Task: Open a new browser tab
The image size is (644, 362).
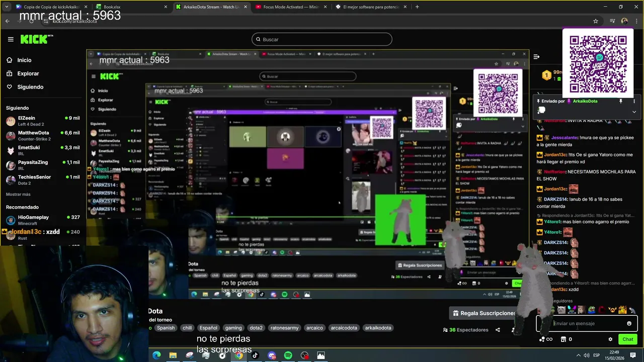Action: tap(417, 7)
